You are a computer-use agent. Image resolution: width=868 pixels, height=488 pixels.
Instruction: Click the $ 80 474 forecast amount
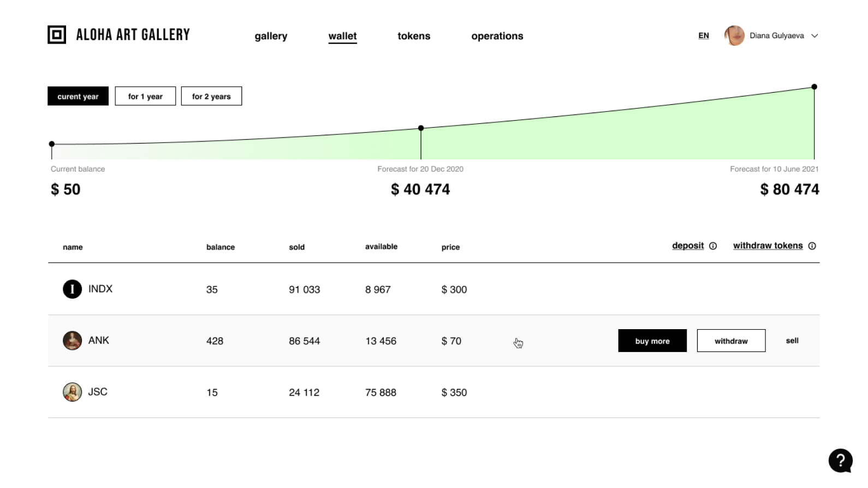pyautogui.click(x=789, y=189)
